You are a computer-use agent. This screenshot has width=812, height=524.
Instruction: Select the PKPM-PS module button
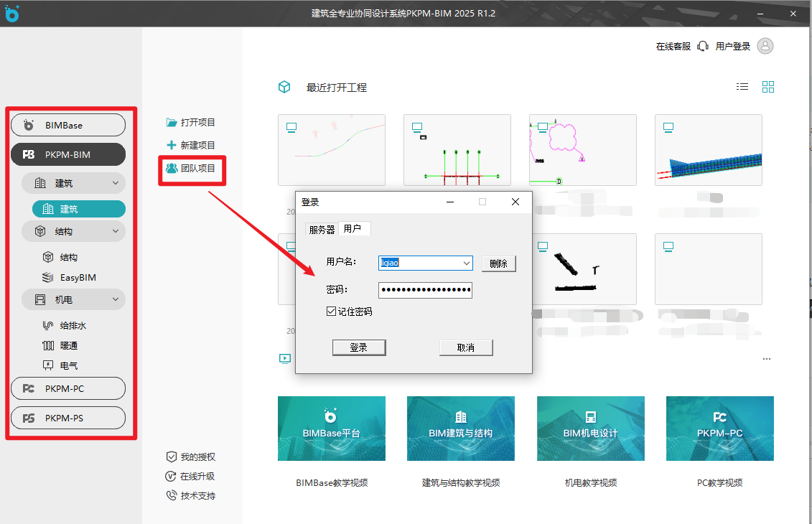point(68,418)
